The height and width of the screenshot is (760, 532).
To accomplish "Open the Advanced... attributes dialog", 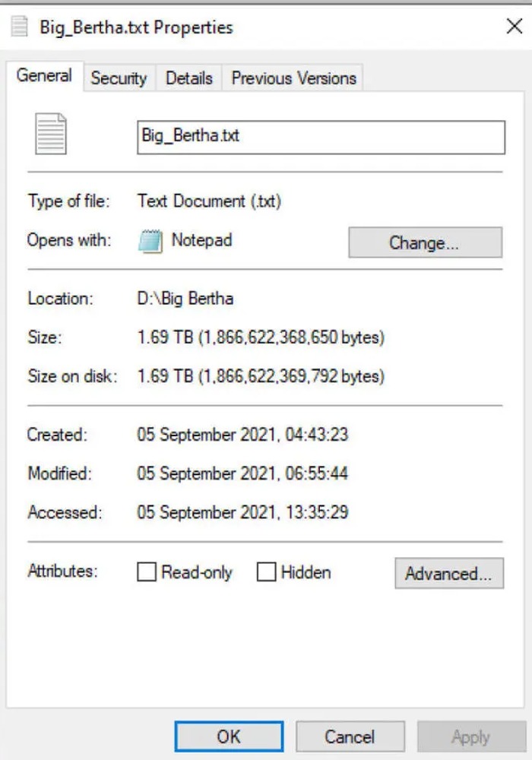I will pyautogui.click(x=448, y=574).
